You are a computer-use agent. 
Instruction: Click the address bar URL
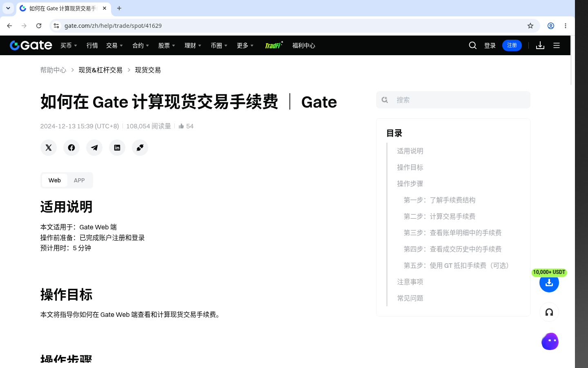tap(113, 26)
